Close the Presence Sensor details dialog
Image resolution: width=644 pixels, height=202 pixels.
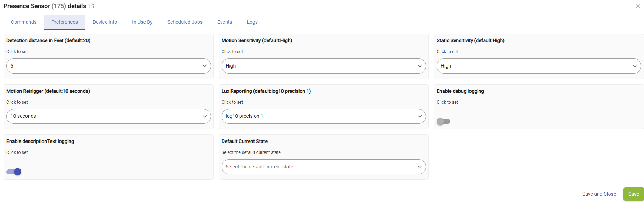coord(638,6)
